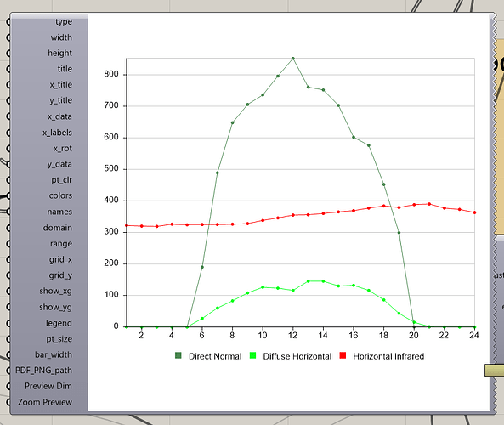Click the 'grid_y' input parameter
The image size is (504, 425).
click(x=60, y=275)
